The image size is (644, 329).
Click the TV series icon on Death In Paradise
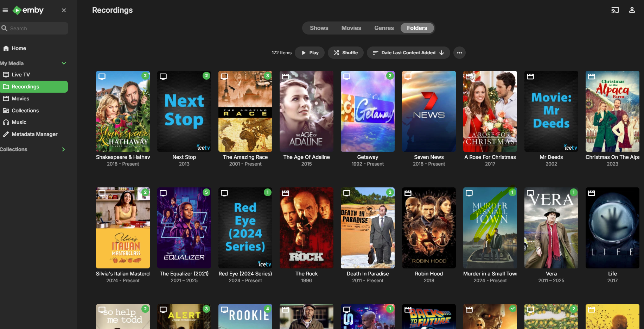347,193
